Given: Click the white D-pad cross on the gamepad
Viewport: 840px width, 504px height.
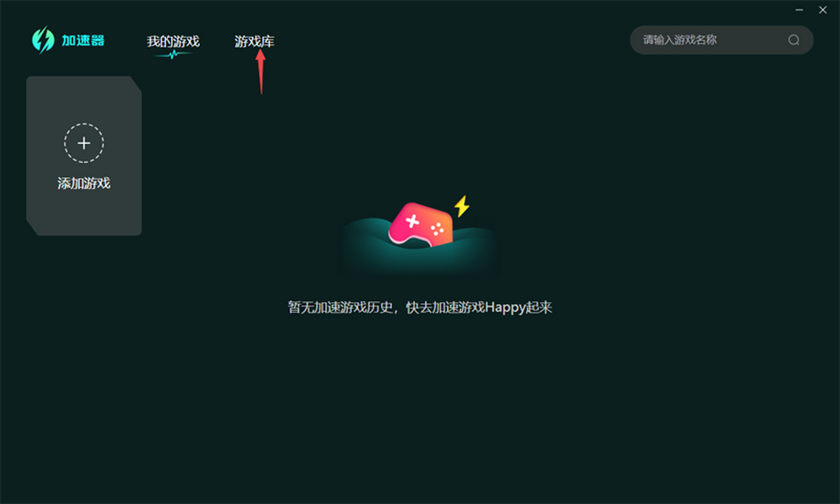Looking at the screenshot, I should 412,222.
